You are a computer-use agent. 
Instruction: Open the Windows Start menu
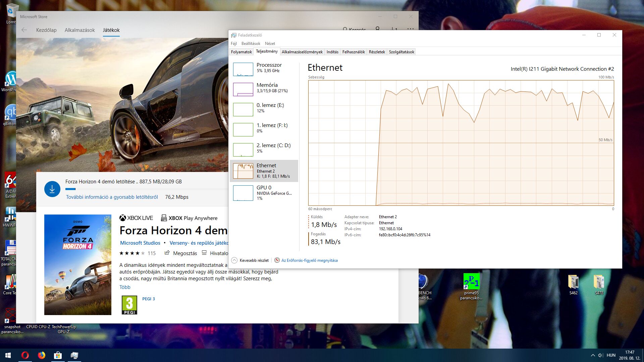click(x=8, y=355)
